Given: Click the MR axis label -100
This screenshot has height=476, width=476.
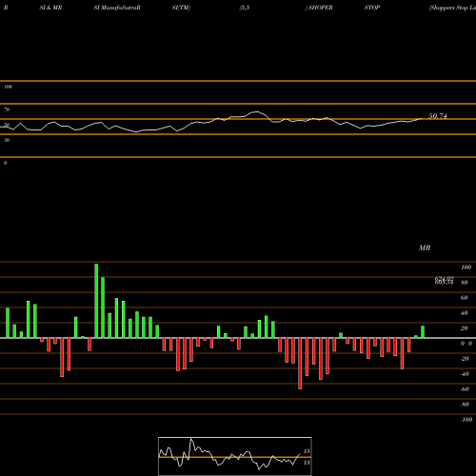Looking at the screenshot, I should 466,420.
